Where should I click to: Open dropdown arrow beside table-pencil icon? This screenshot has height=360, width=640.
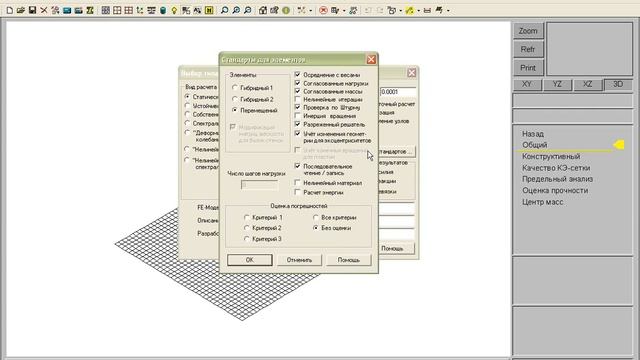pyautogui.click(x=344, y=11)
